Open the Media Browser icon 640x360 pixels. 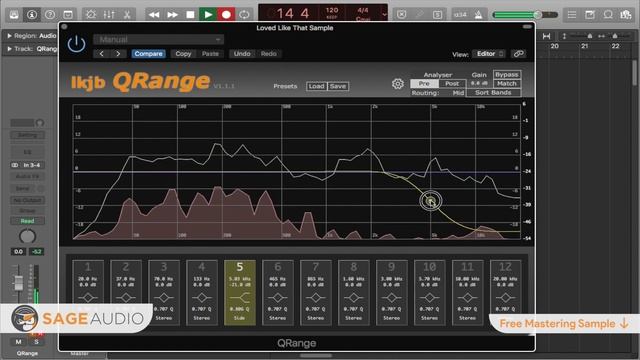[x=626, y=15]
